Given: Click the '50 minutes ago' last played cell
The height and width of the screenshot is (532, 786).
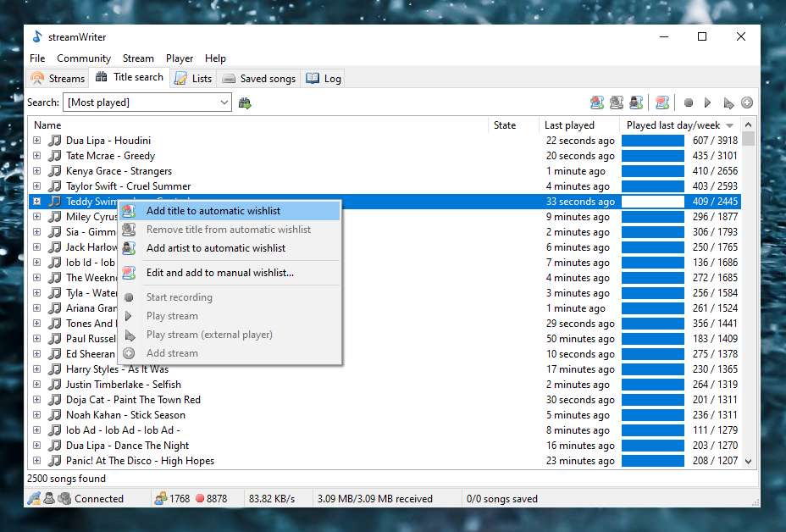Looking at the screenshot, I should pyautogui.click(x=580, y=339).
